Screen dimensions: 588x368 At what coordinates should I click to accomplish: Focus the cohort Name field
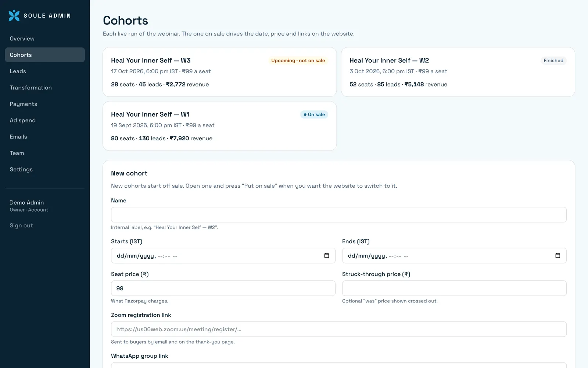(x=338, y=215)
